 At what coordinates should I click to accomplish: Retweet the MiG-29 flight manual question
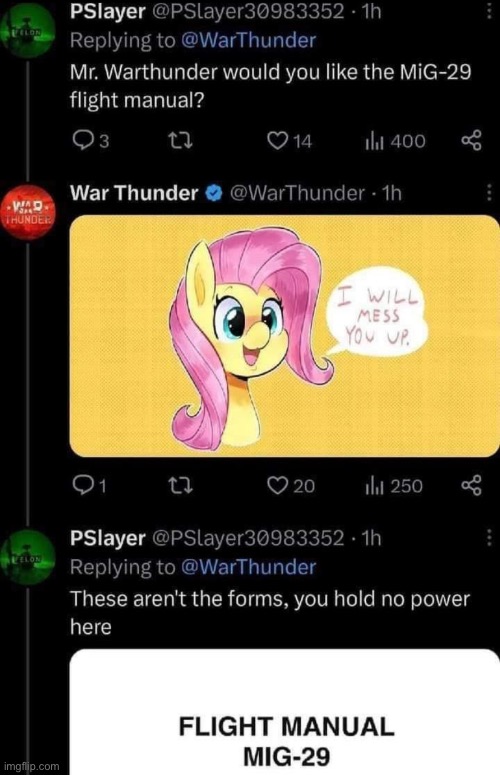tap(181, 141)
